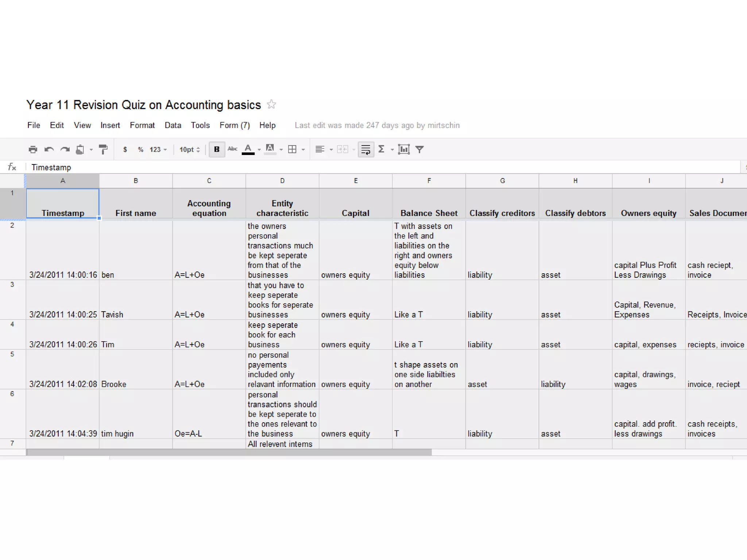Open the Form (7) menu
Screen dimensions: 747x560
pyautogui.click(x=235, y=125)
